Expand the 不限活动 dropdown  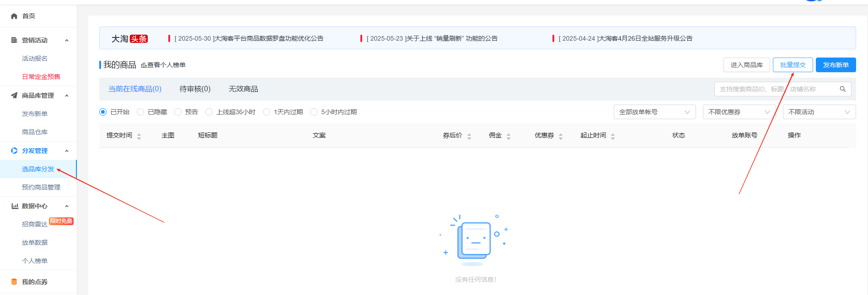tap(819, 112)
